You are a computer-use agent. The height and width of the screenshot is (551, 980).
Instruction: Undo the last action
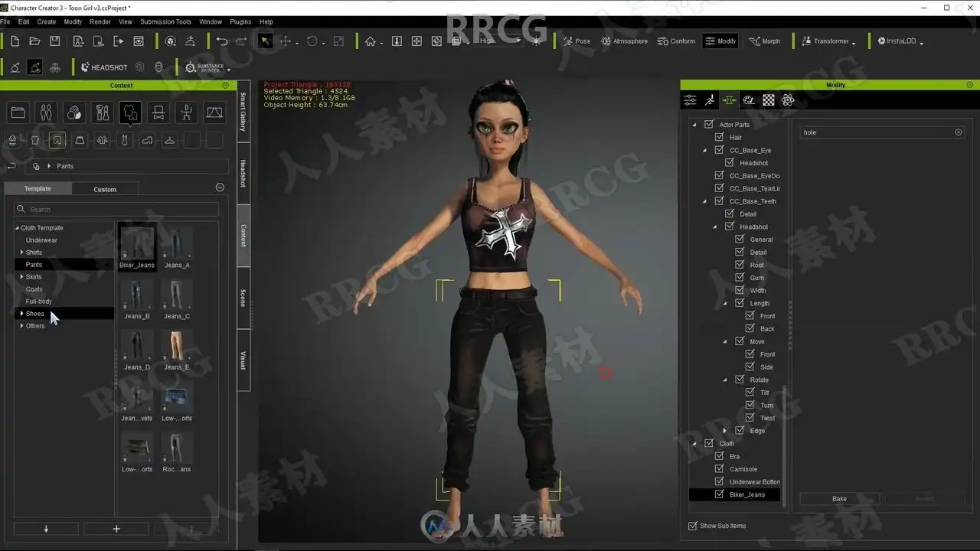click(x=222, y=41)
